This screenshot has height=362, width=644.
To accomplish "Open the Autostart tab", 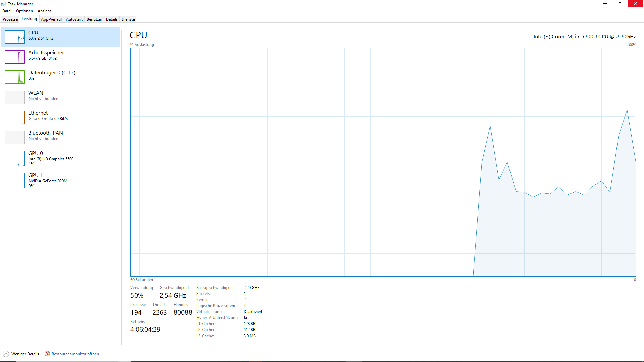I will click(x=74, y=19).
